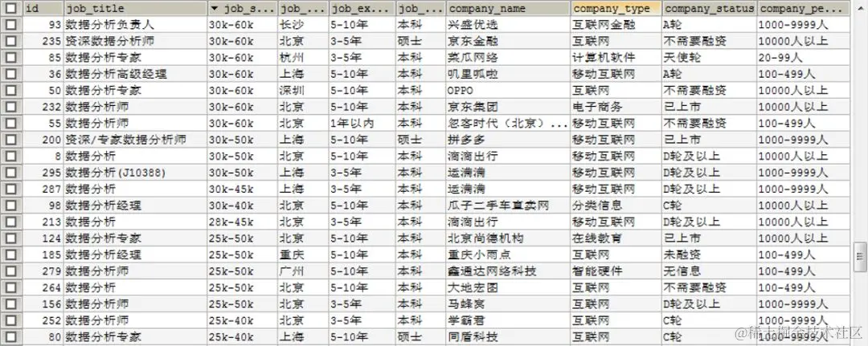The height and width of the screenshot is (346, 868).
Task: Click the company type cell 计算机软件
Action: (x=616, y=58)
